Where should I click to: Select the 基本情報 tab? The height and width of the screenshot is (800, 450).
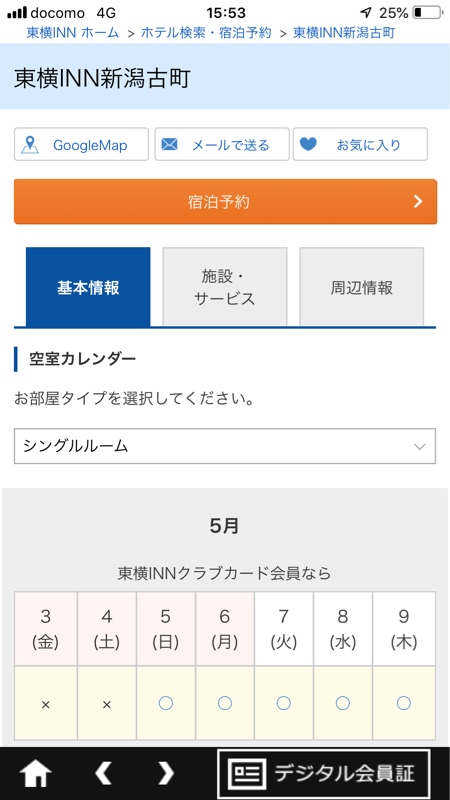[x=88, y=287]
